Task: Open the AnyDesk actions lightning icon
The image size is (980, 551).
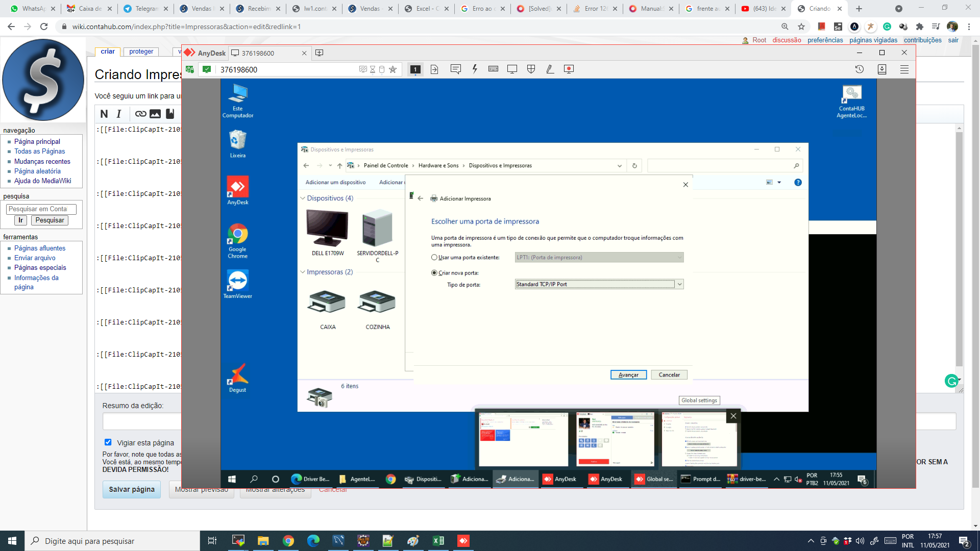Action: 475,69
